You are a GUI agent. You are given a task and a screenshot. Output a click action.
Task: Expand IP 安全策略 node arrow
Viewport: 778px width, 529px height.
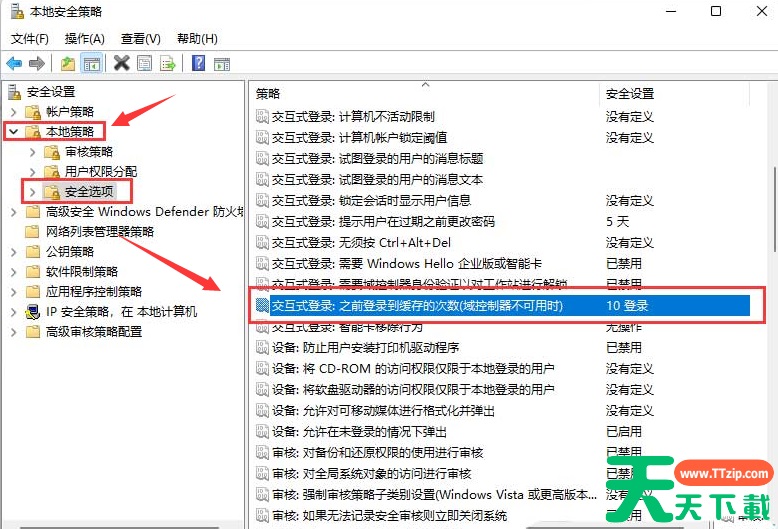(14, 312)
